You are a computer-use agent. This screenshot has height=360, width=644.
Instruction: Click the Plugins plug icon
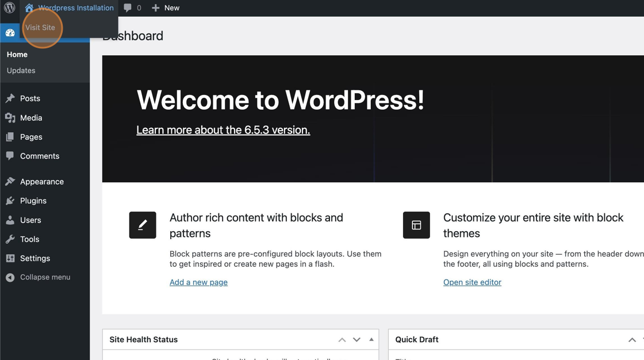[x=10, y=201]
